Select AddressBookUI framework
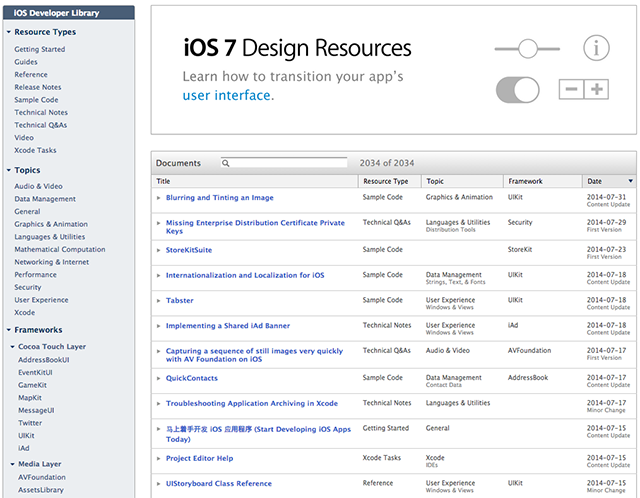Viewport: 640px width, 498px height. [44, 360]
